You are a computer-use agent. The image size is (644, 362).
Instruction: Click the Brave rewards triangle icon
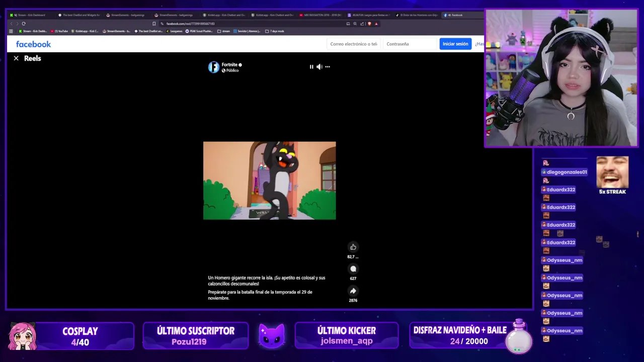376,24
